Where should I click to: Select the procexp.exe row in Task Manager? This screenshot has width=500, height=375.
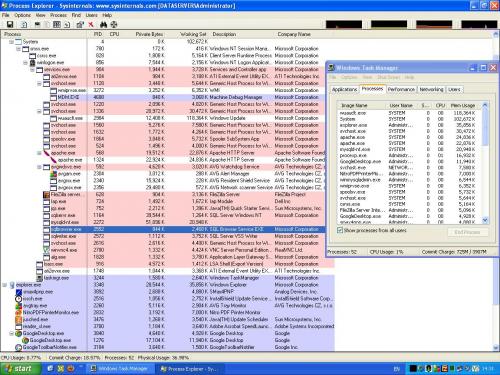[409, 155]
